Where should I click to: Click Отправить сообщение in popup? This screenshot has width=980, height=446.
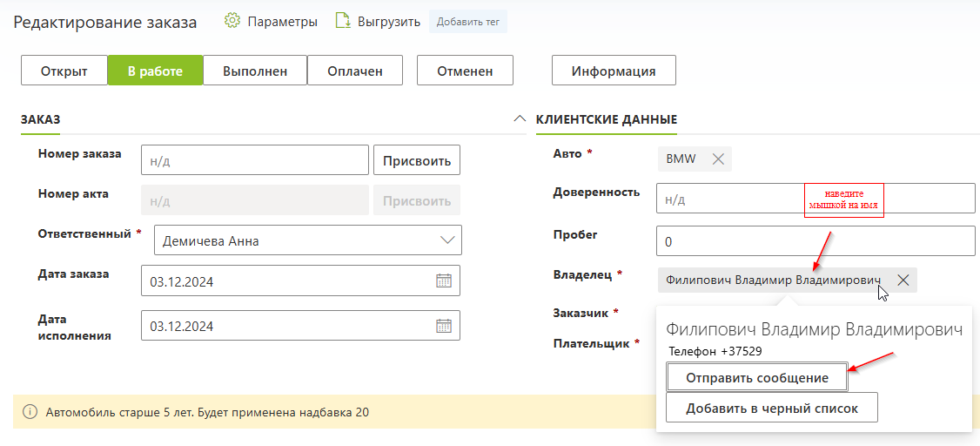757,378
